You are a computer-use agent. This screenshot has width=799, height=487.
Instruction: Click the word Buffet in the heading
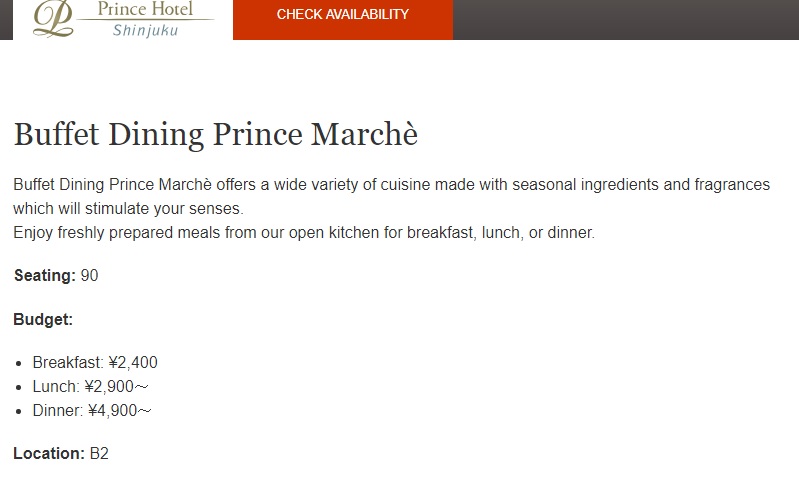(x=56, y=134)
